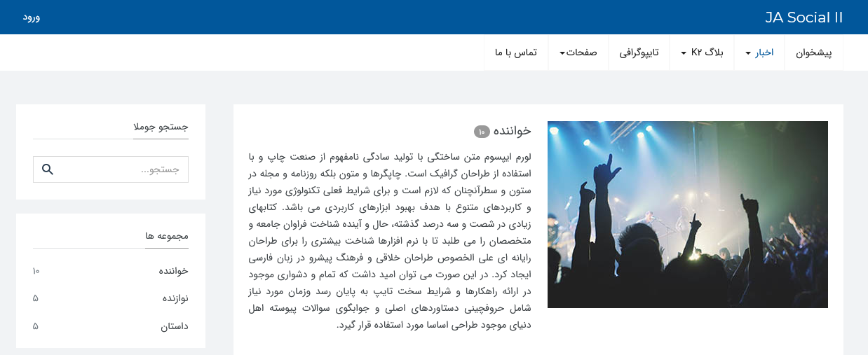
Task: Select the داستان category in sidebar
Action: point(175,326)
